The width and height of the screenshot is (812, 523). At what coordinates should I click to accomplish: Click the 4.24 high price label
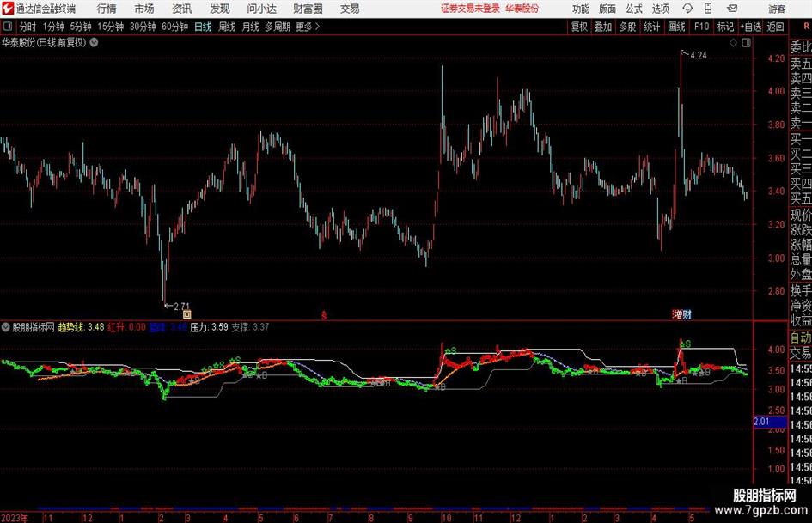click(x=698, y=56)
